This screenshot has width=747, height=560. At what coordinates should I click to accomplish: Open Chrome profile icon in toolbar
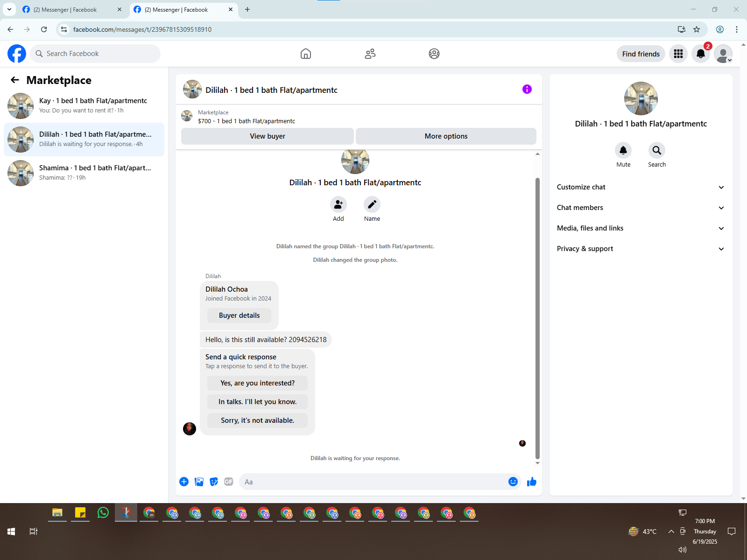point(720,29)
